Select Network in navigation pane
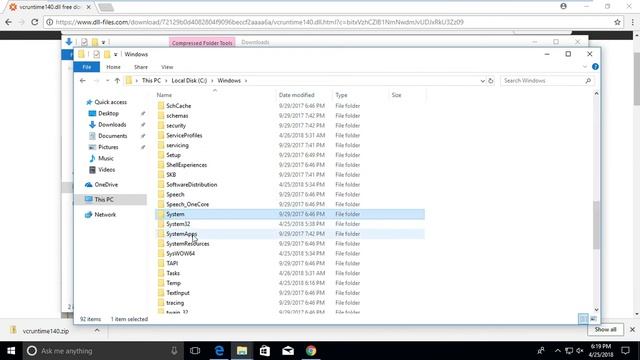The image size is (640, 360). [105, 214]
